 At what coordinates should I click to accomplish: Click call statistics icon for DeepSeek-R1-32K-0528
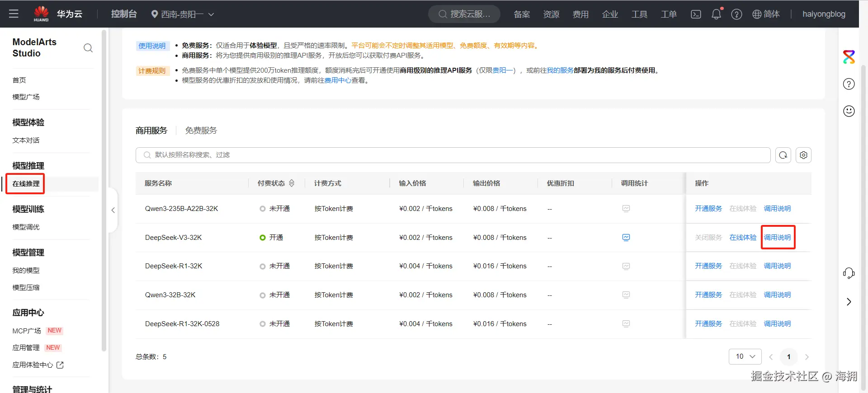[626, 323]
